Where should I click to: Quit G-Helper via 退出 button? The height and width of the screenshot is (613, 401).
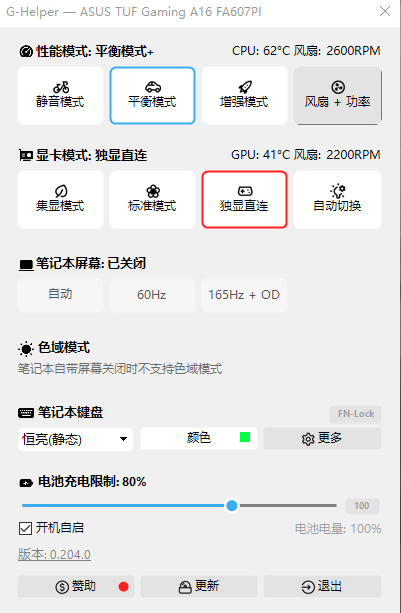(322, 586)
